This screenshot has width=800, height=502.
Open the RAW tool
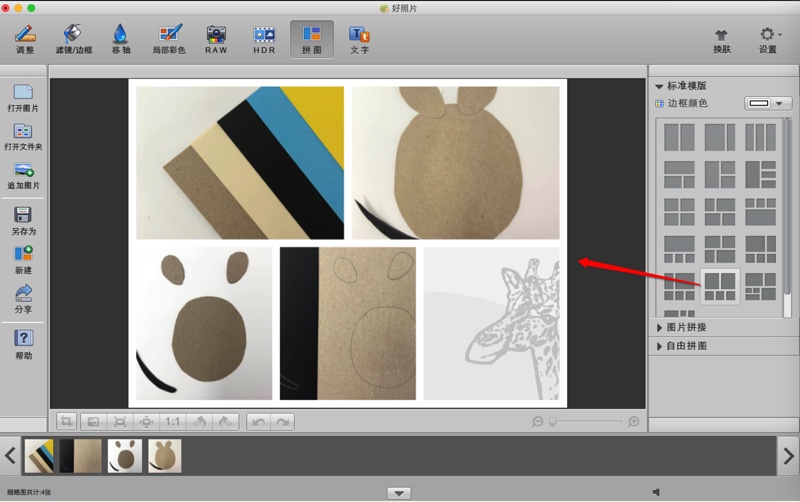coord(216,39)
